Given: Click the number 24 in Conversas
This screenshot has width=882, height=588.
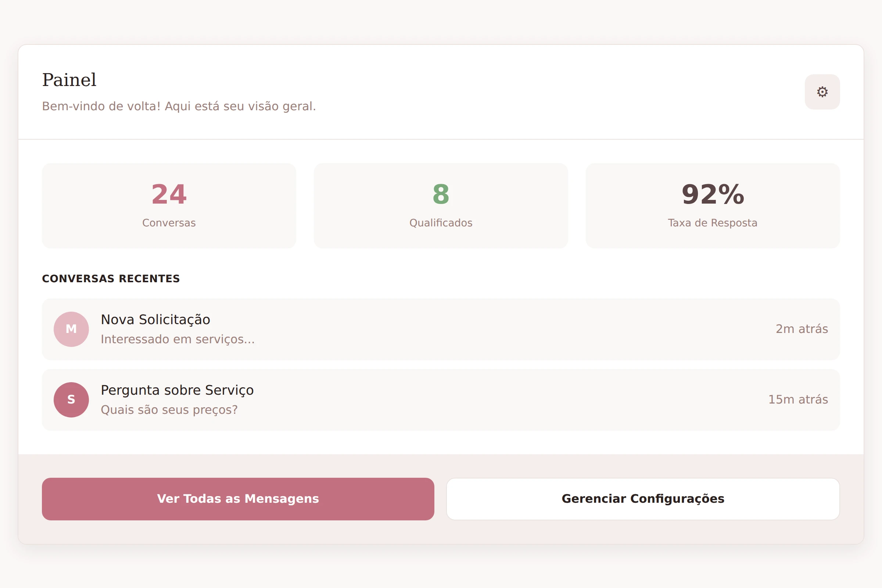Looking at the screenshot, I should (x=169, y=194).
